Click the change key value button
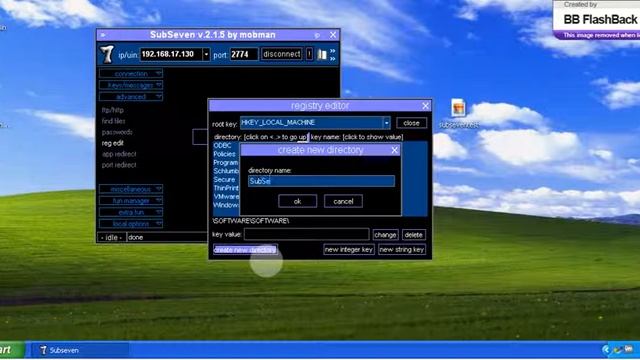Screen dimensions: 640x360 pyautogui.click(x=385, y=235)
